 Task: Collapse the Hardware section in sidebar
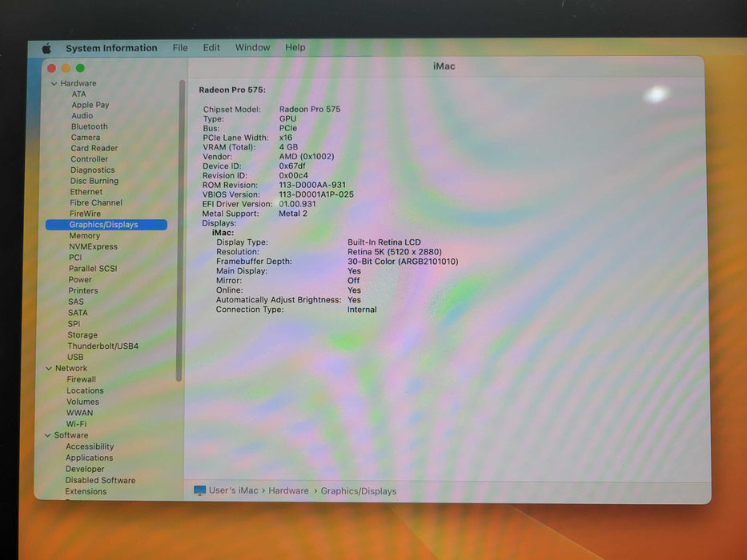[54, 83]
